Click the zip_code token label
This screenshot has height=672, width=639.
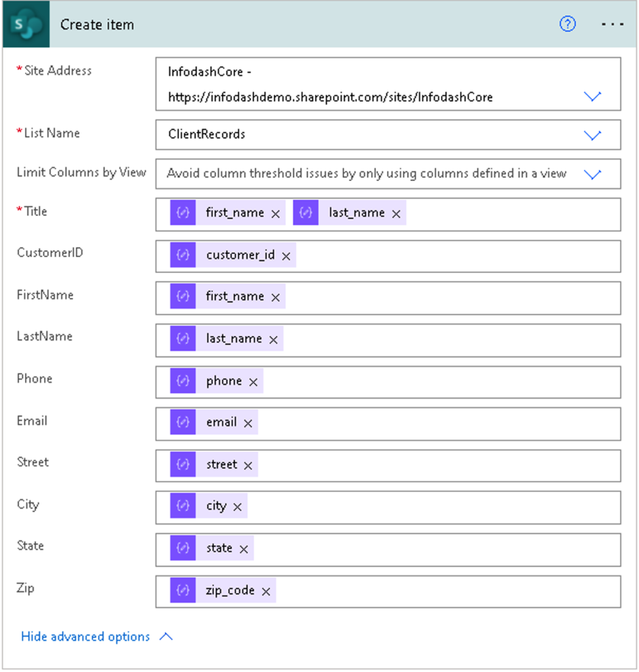(x=230, y=591)
